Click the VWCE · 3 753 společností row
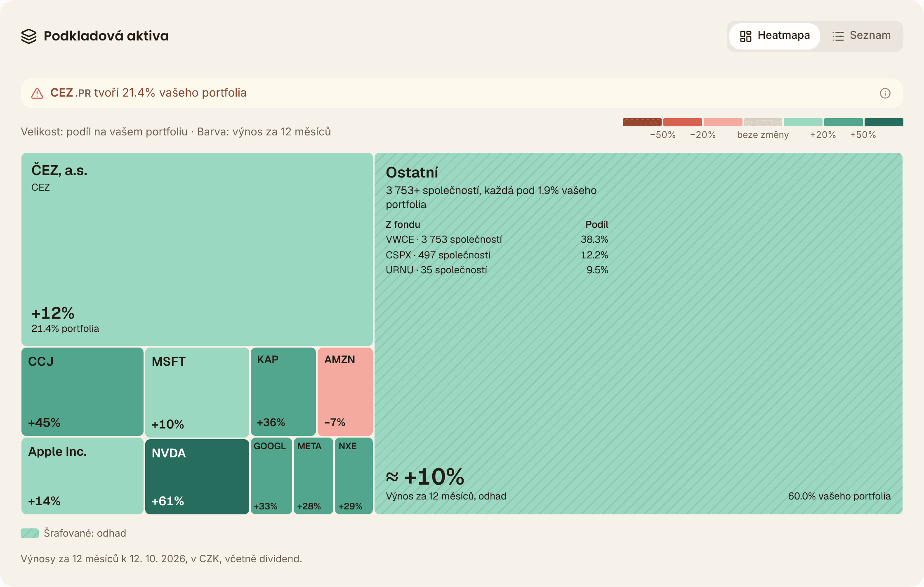 tap(497, 239)
